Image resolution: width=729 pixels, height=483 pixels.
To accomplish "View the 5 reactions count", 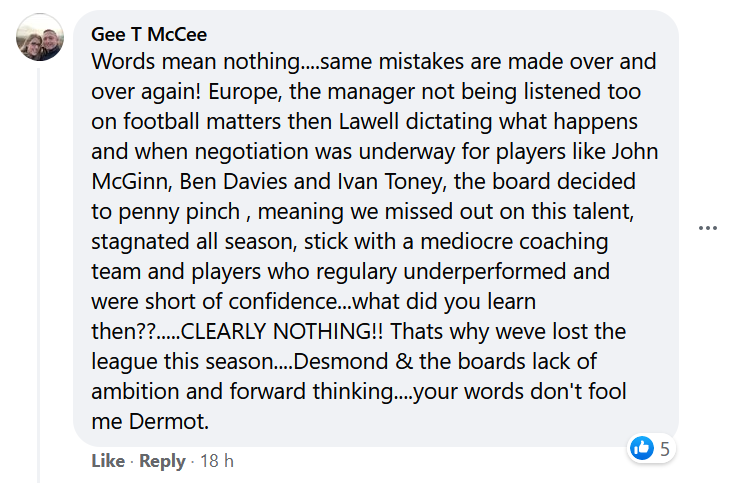I will (665, 449).
